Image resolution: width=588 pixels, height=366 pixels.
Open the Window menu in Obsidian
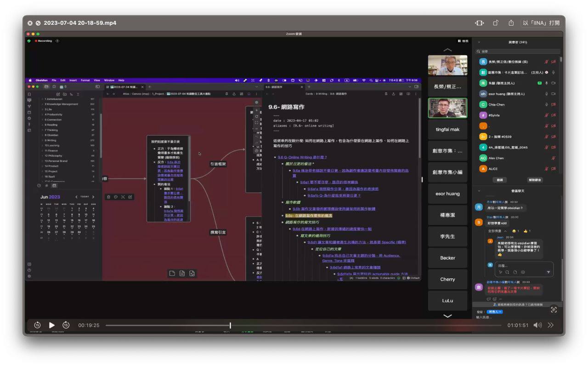[109, 80]
